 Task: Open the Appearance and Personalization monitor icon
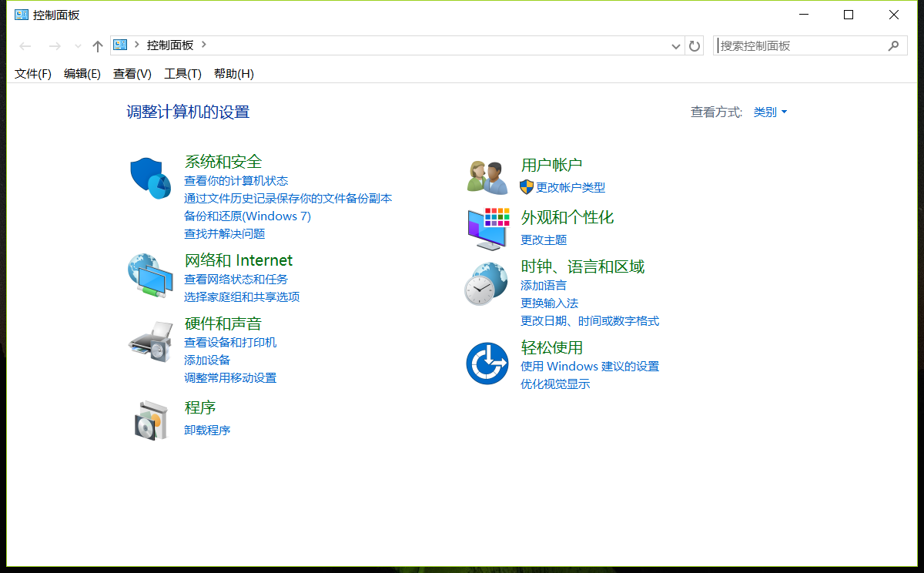click(x=488, y=228)
